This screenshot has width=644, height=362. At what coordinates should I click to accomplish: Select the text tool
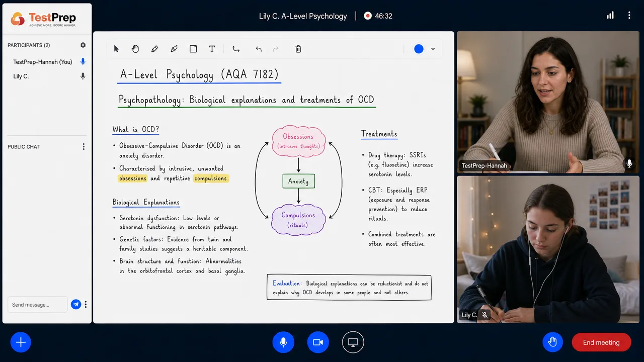click(212, 49)
